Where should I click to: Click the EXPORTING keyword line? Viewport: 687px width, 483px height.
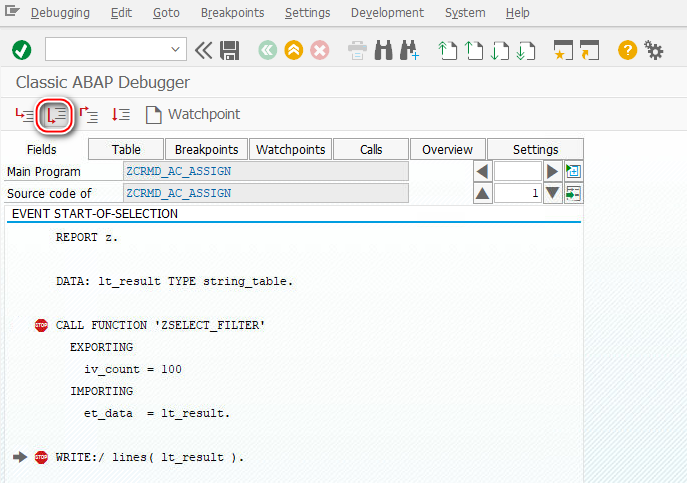(x=101, y=347)
